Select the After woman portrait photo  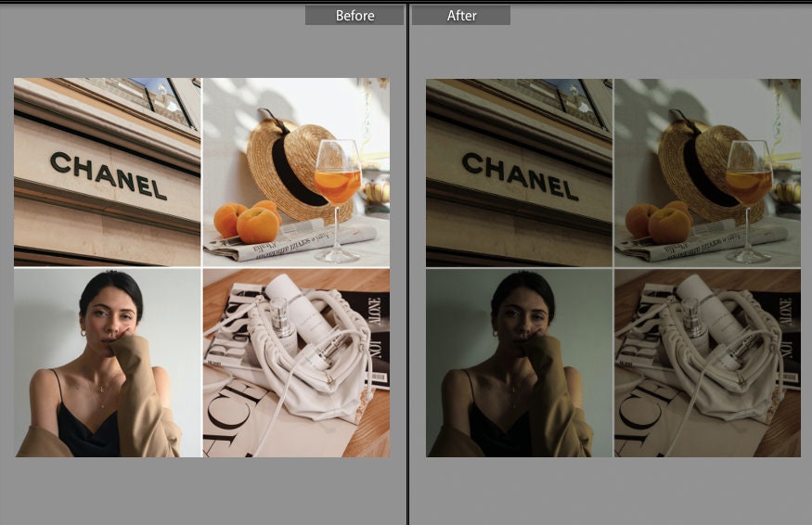click(x=519, y=363)
